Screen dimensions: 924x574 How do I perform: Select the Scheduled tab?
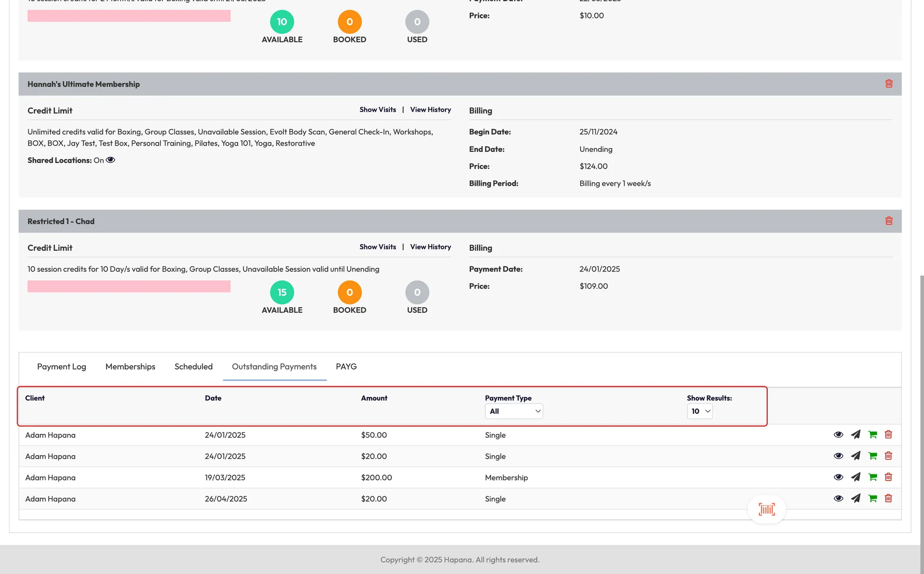194,367
